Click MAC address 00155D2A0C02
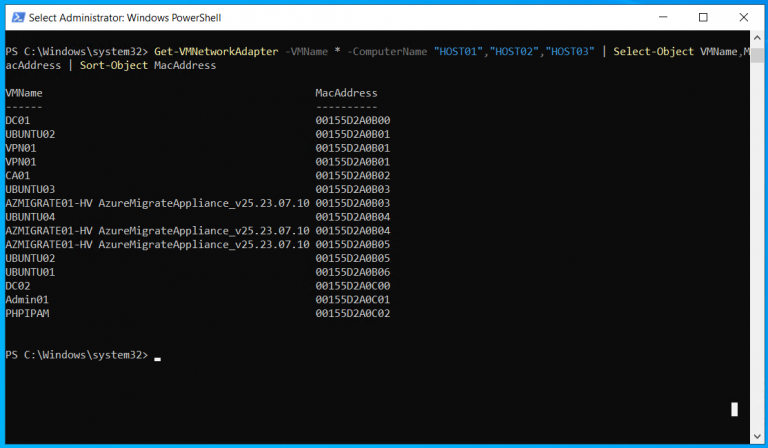This screenshot has width=768, height=448. click(352, 313)
